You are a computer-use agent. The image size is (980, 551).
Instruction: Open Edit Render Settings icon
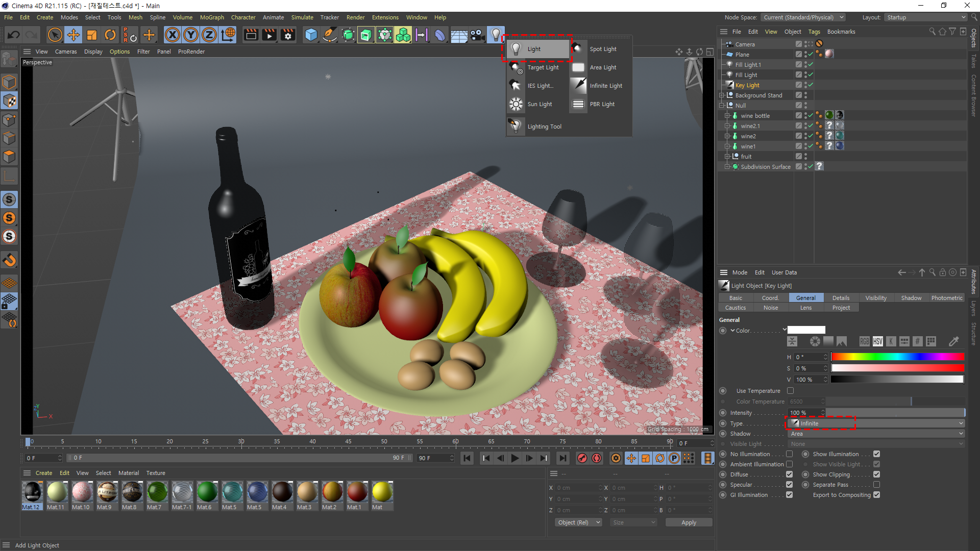point(288,35)
